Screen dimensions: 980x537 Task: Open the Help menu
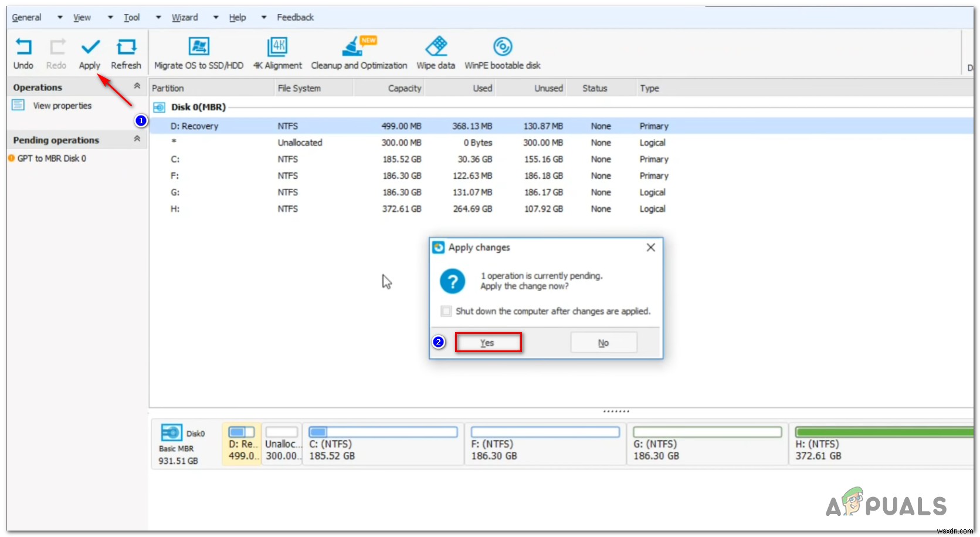pyautogui.click(x=237, y=17)
